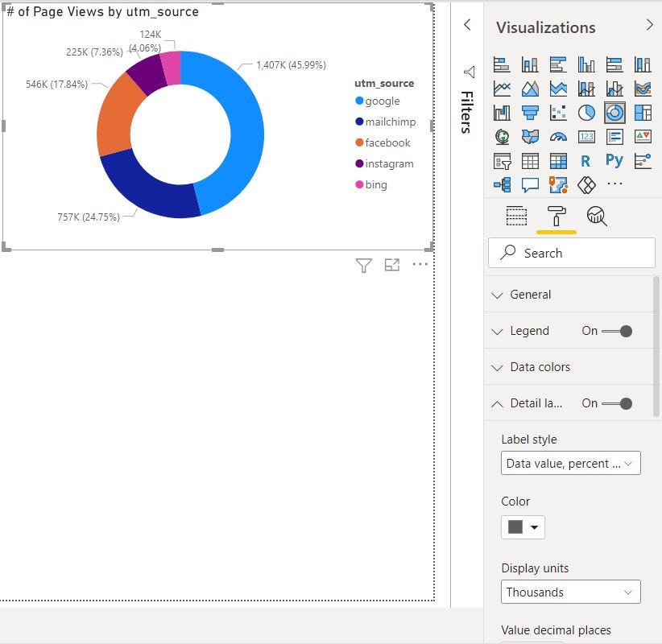
Task: Select the Python visual
Action: click(614, 161)
